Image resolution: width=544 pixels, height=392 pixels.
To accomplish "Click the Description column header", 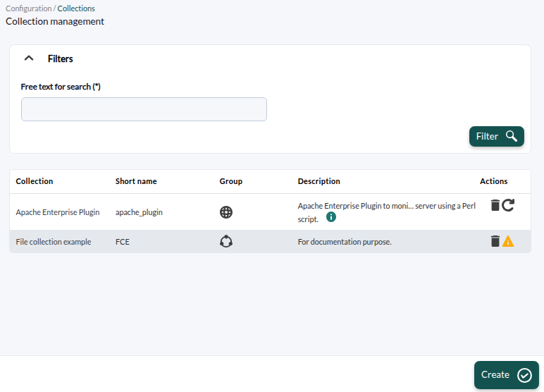I will (319, 181).
